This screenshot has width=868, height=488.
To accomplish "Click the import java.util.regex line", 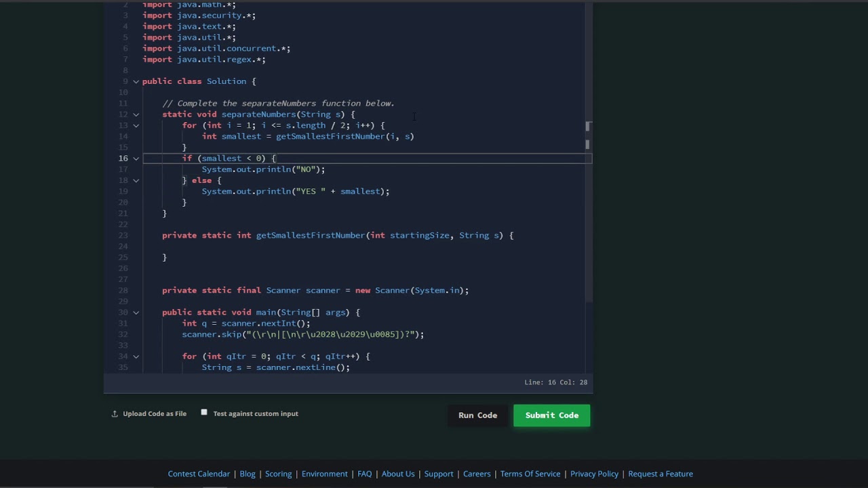I will [x=204, y=60].
